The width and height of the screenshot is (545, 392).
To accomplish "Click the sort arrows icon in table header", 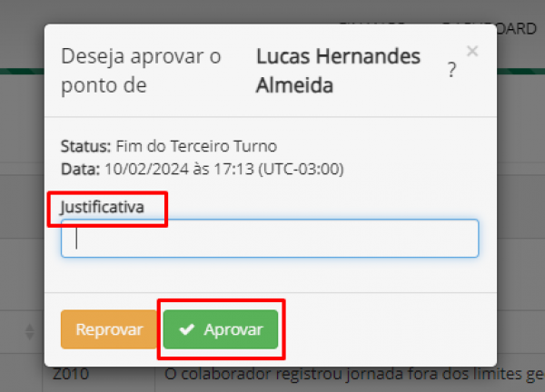I will pyautogui.click(x=28, y=330).
